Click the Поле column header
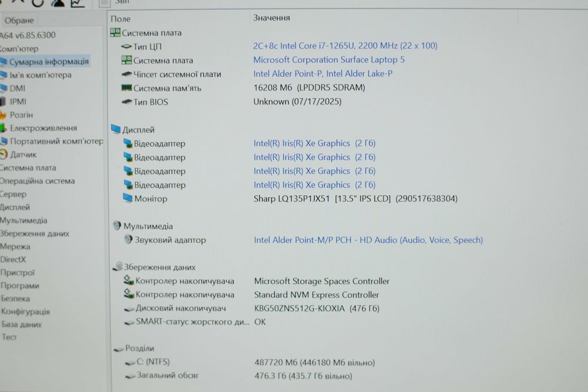588x392 pixels. point(121,19)
